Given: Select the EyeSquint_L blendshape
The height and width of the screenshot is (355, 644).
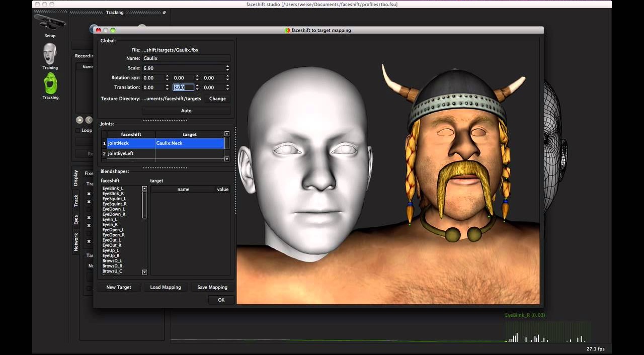Looking at the screenshot, I should (x=114, y=199).
